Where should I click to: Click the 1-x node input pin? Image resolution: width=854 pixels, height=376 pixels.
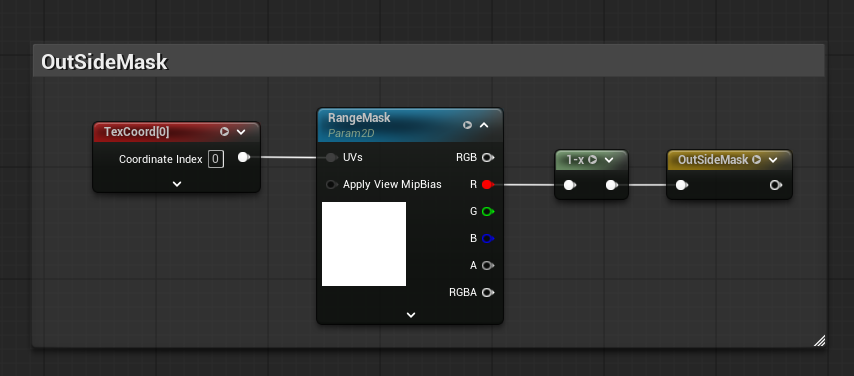pyautogui.click(x=569, y=185)
